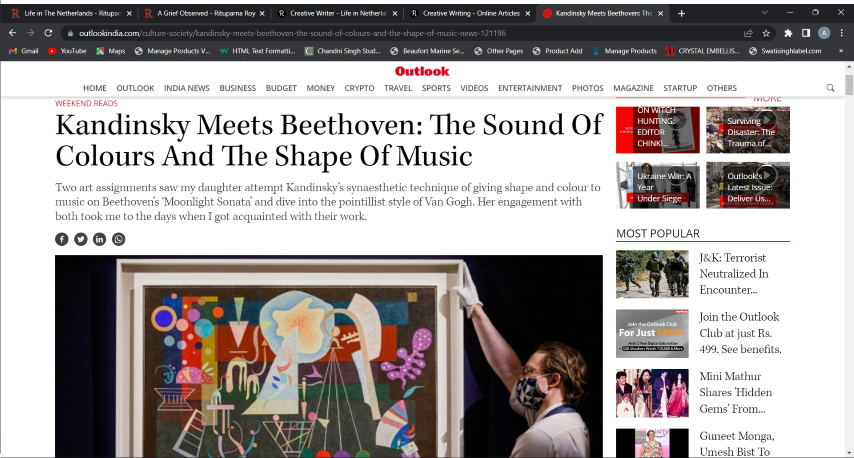Reload the current page
The height and width of the screenshot is (458, 854).
pos(48,33)
